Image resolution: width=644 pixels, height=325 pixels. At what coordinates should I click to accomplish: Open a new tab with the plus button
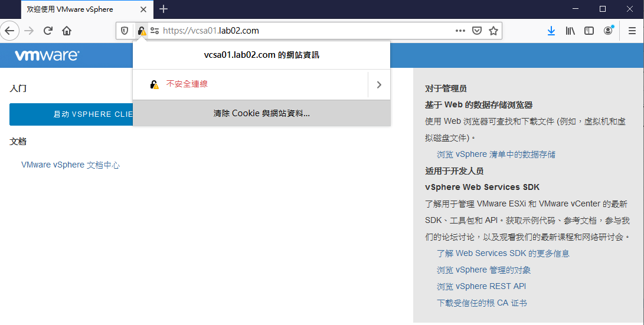pyautogui.click(x=164, y=9)
